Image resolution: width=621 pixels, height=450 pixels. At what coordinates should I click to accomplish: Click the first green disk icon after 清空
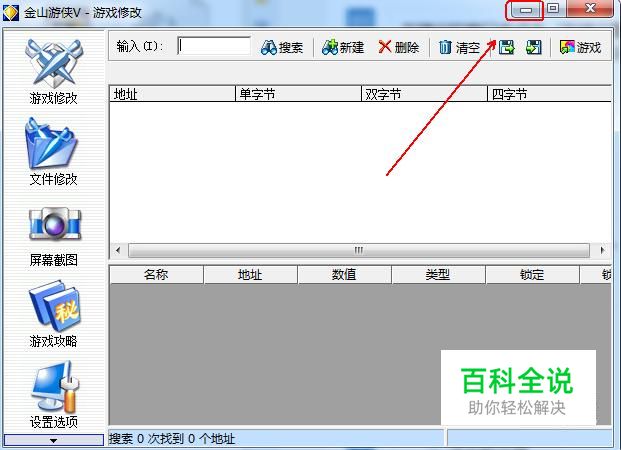click(x=507, y=48)
